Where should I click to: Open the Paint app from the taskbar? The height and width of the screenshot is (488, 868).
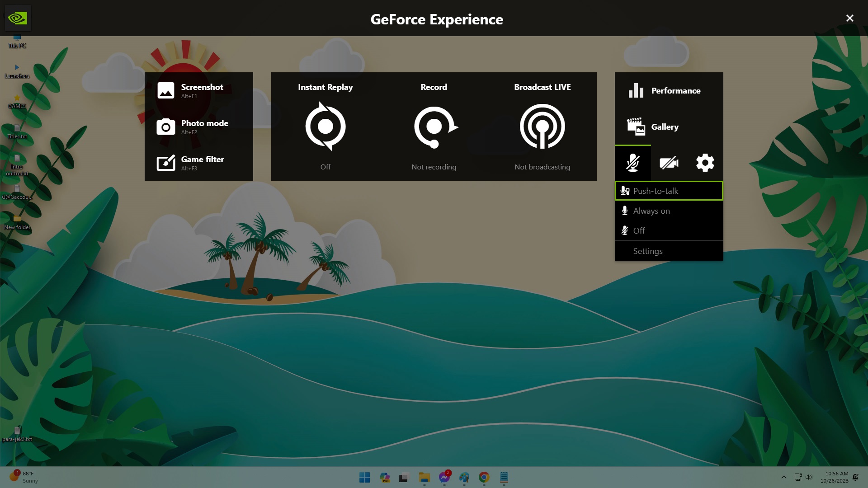click(464, 477)
